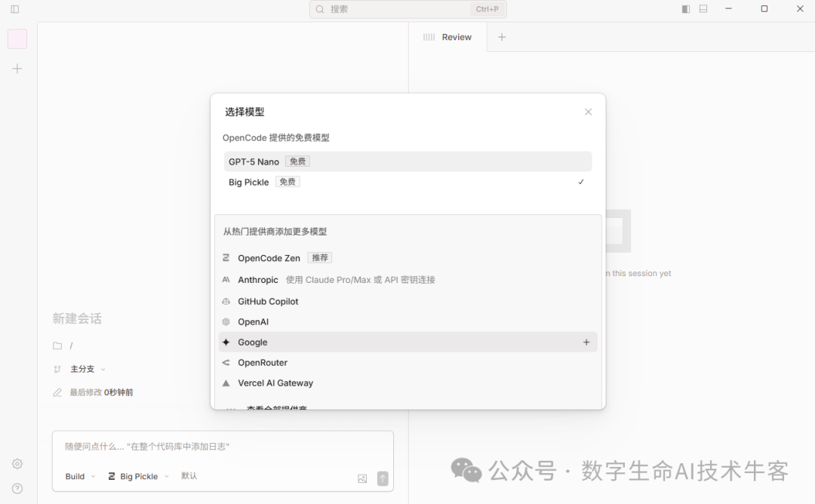Choose GitHub Copilot provider
Screen dimensions: 815x504
tap(408, 301)
